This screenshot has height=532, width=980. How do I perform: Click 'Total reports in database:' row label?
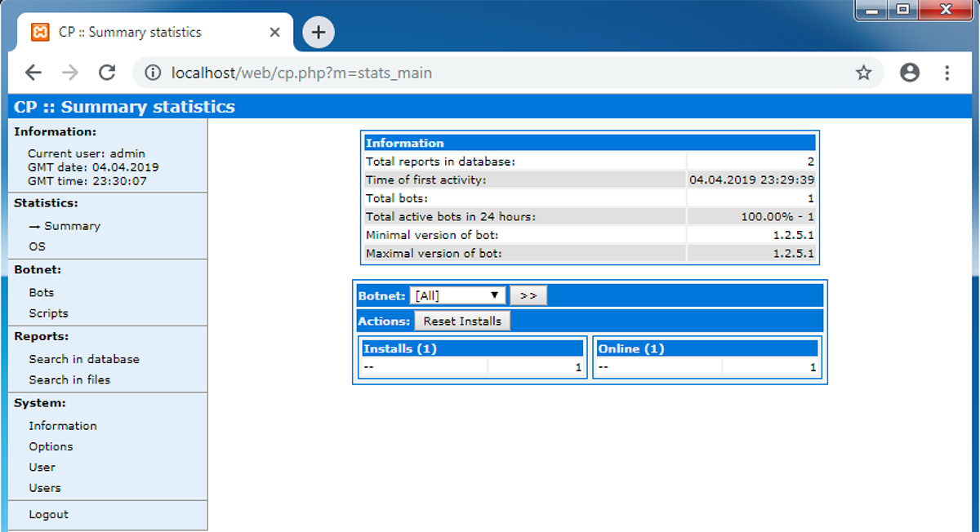tap(440, 162)
